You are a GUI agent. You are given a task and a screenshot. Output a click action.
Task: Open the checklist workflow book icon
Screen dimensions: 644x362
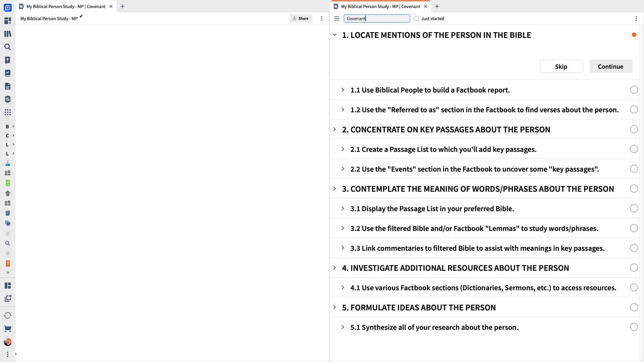pyautogui.click(x=7, y=73)
